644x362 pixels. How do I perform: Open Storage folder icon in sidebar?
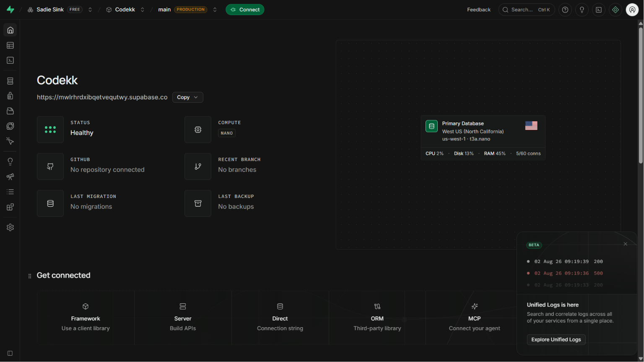pos(10,111)
